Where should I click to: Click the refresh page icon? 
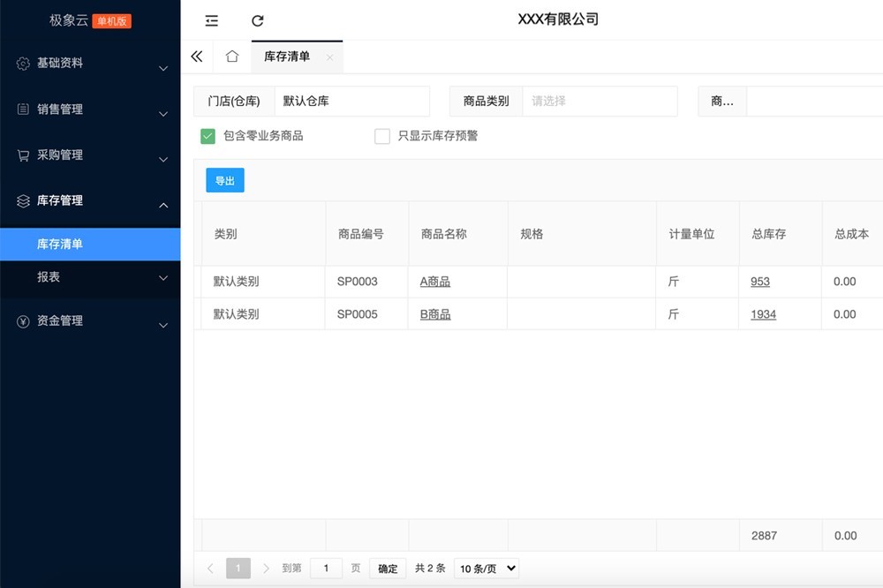[257, 19]
